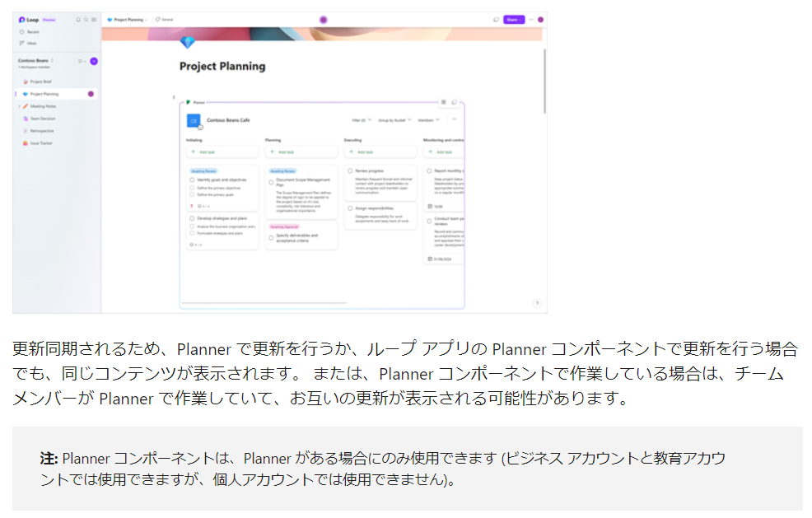
Task: Mark 'Identify goals and objectives' as complete
Action: coord(192,180)
